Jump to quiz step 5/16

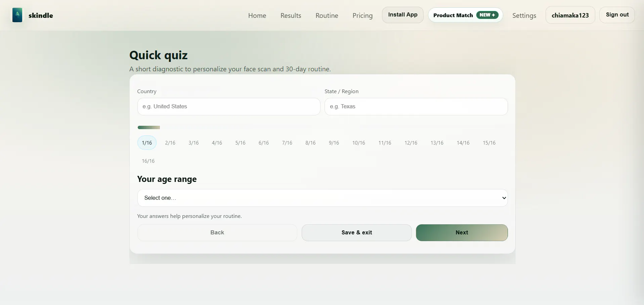pos(241,143)
